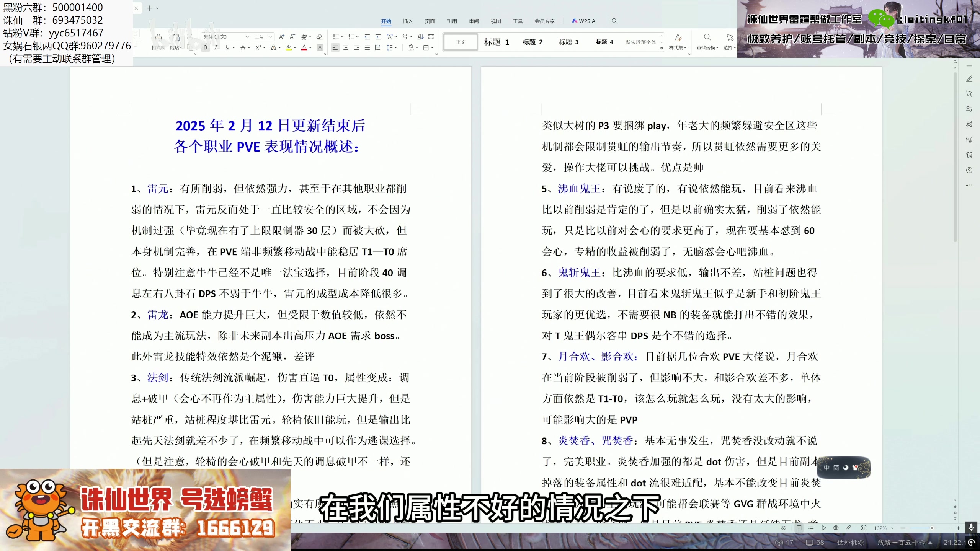Open the outline view icon

pos(811,528)
